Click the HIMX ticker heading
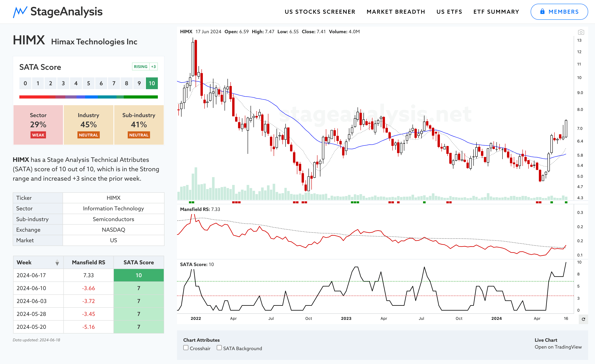Image resolution: width=595 pixels, height=364 pixels. [29, 40]
